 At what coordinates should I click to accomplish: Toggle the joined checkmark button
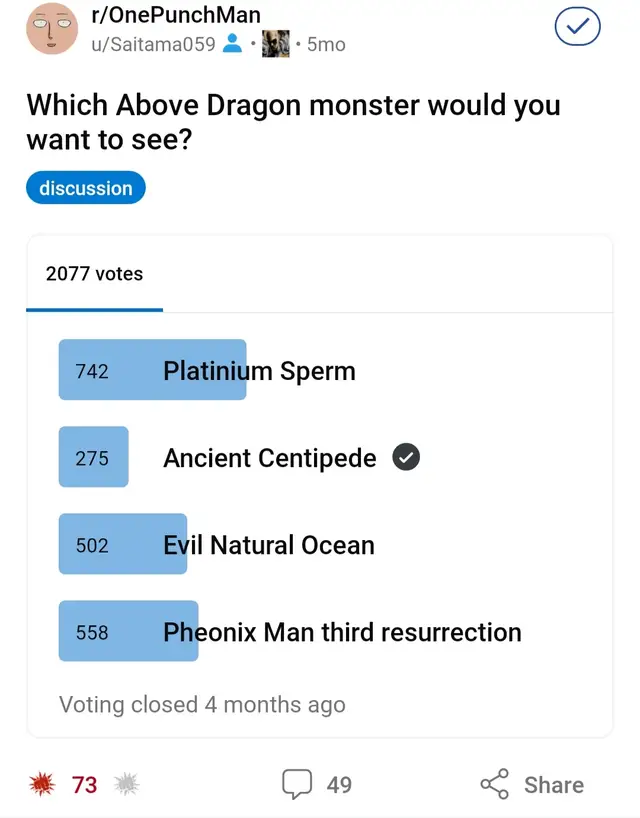pos(577,28)
